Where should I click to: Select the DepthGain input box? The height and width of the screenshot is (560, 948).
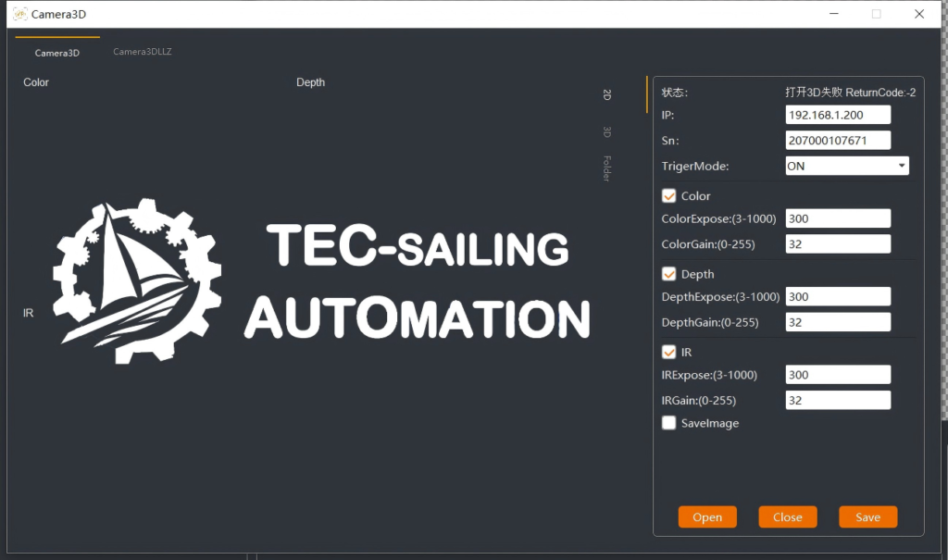[837, 322]
